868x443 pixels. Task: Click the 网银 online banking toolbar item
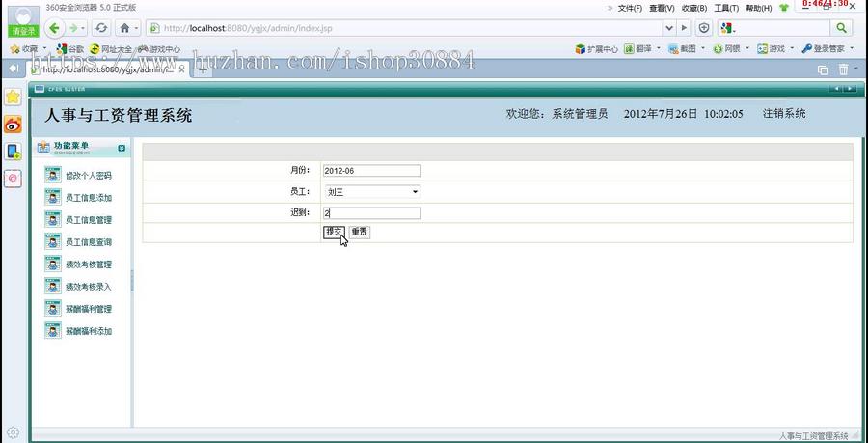point(726,48)
